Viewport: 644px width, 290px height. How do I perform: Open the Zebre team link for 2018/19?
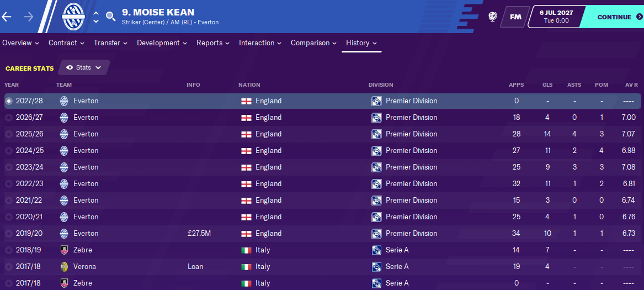click(x=82, y=250)
